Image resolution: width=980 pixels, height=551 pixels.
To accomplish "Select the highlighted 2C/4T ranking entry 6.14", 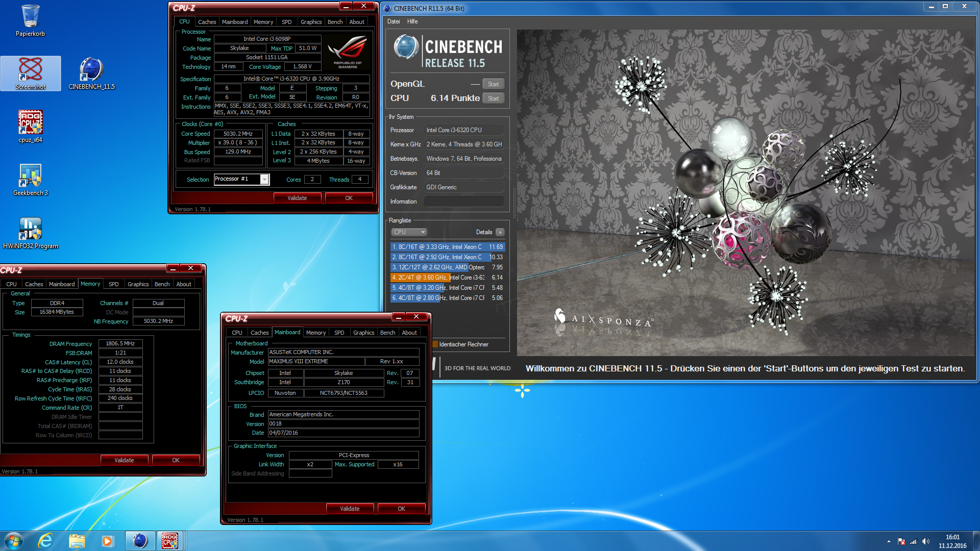I will (x=448, y=278).
